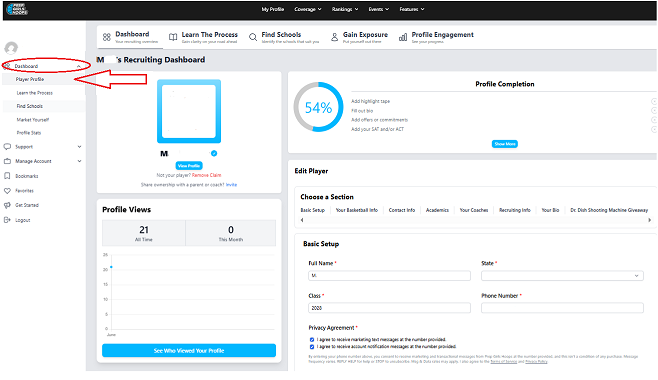
Task: Click the Logout icon in sidebar
Action: click(7, 220)
